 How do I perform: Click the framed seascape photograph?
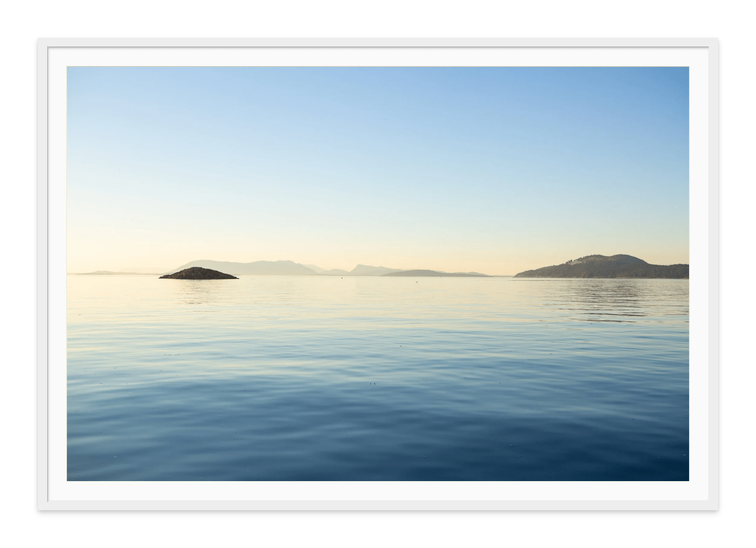tap(378, 274)
